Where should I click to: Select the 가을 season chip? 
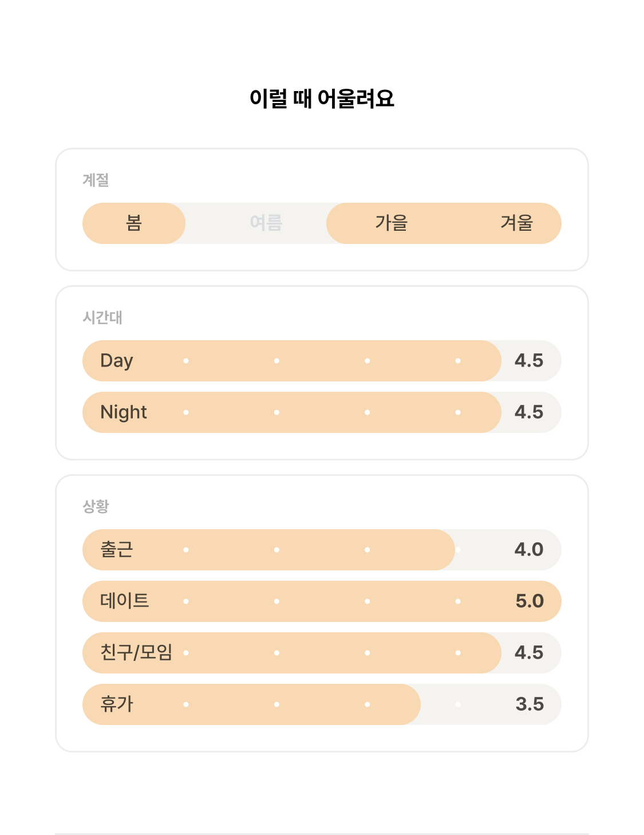(x=392, y=223)
